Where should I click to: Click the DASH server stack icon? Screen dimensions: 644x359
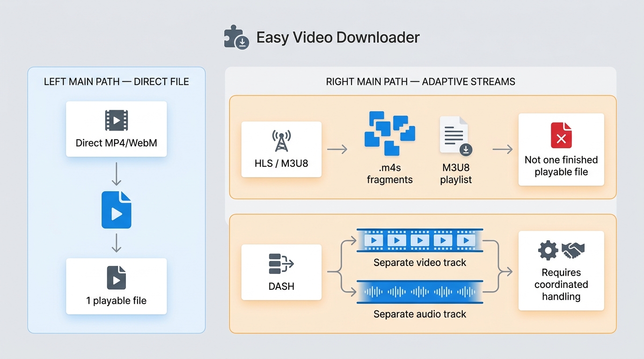[x=281, y=264]
